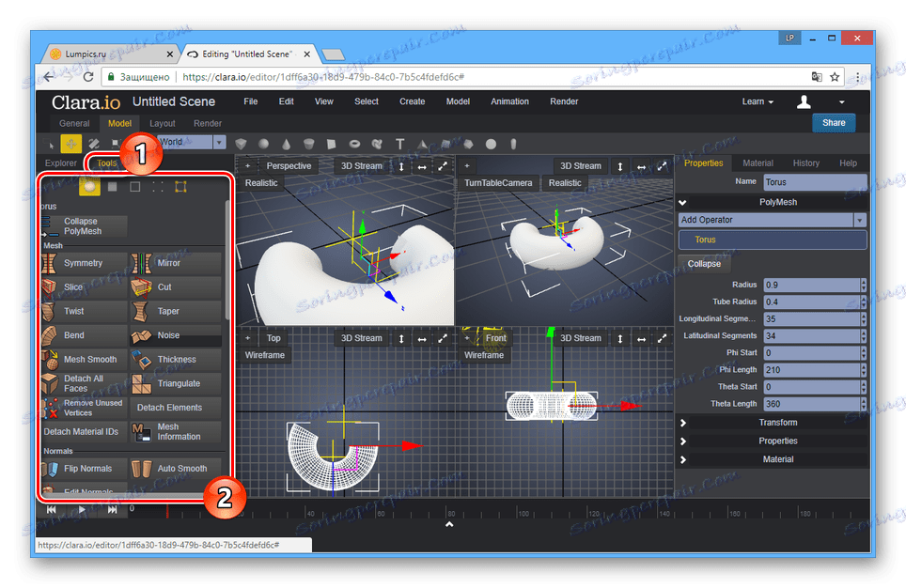Viewport: 906px width, 588px height.
Task: Click the Collapse button in PolyMesh
Action: 704,264
